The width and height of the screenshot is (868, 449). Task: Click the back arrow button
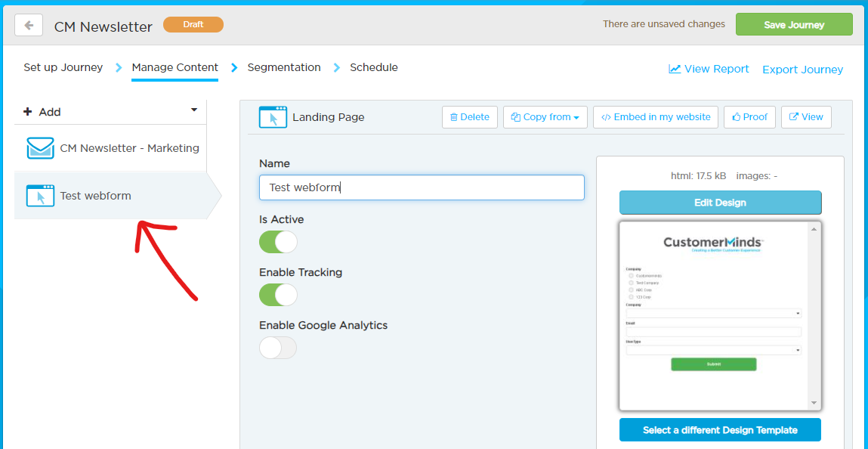pyautogui.click(x=29, y=26)
